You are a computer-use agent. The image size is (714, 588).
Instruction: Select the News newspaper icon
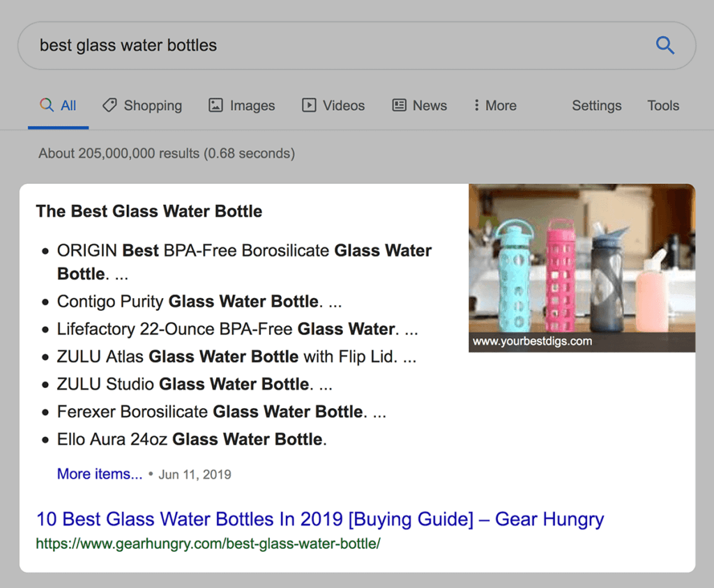(398, 105)
